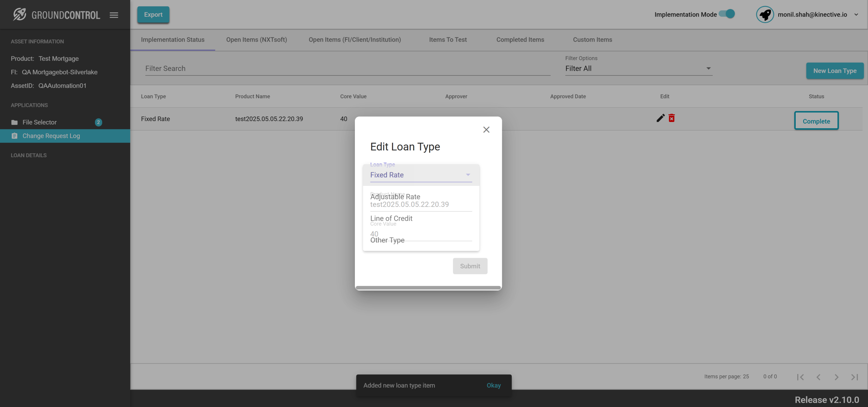Click the user avatar rocket icon
This screenshot has height=407, width=868.
click(765, 15)
